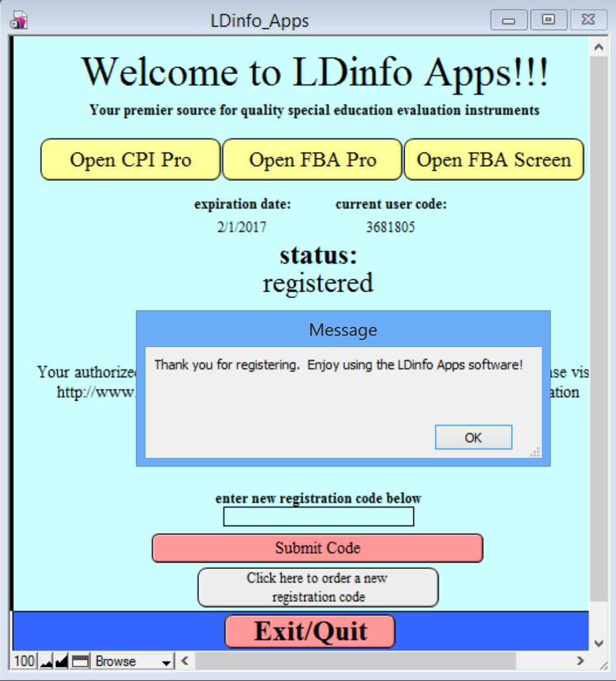Click the Exit/Quit button
The image size is (616, 681).
click(310, 631)
